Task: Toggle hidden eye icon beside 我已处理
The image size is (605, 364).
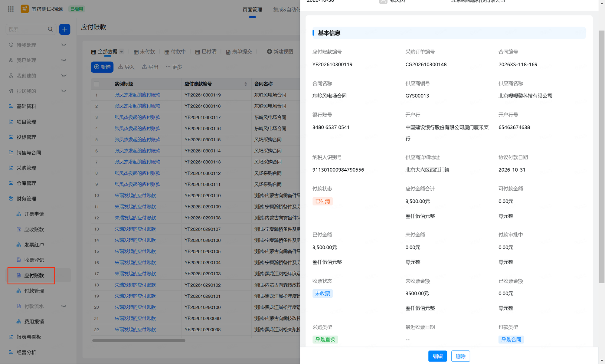Action: tap(64, 60)
